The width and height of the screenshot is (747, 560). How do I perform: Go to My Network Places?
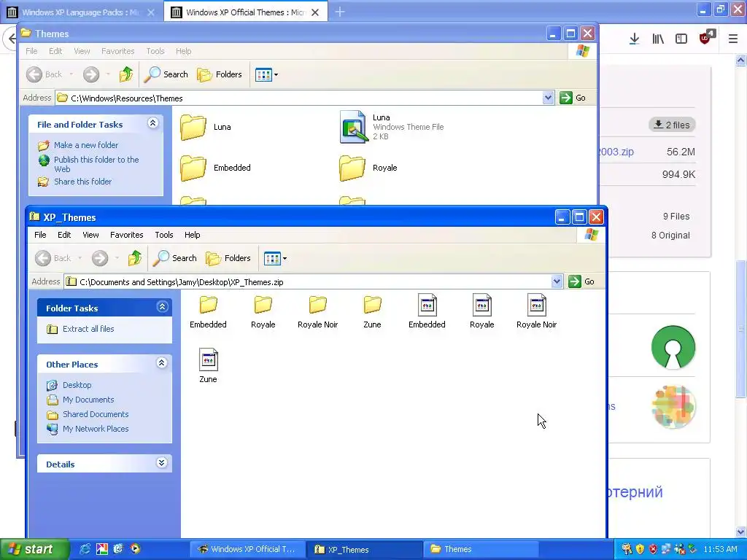(88, 429)
